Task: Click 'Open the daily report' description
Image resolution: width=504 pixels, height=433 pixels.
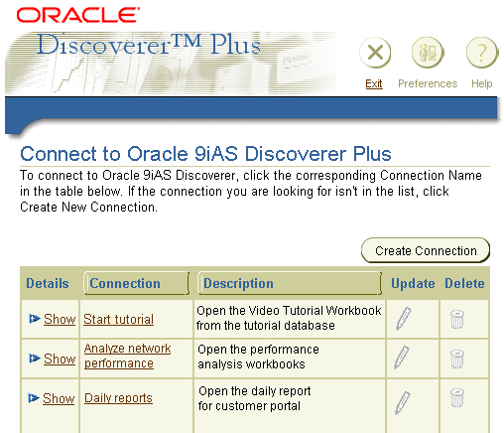Action: tap(255, 398)
